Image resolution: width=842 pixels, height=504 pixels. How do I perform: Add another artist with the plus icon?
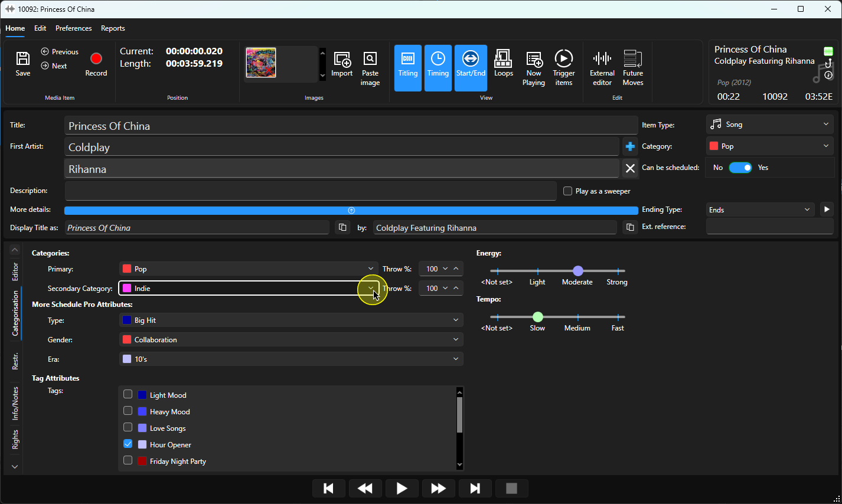tap(630, 146)
